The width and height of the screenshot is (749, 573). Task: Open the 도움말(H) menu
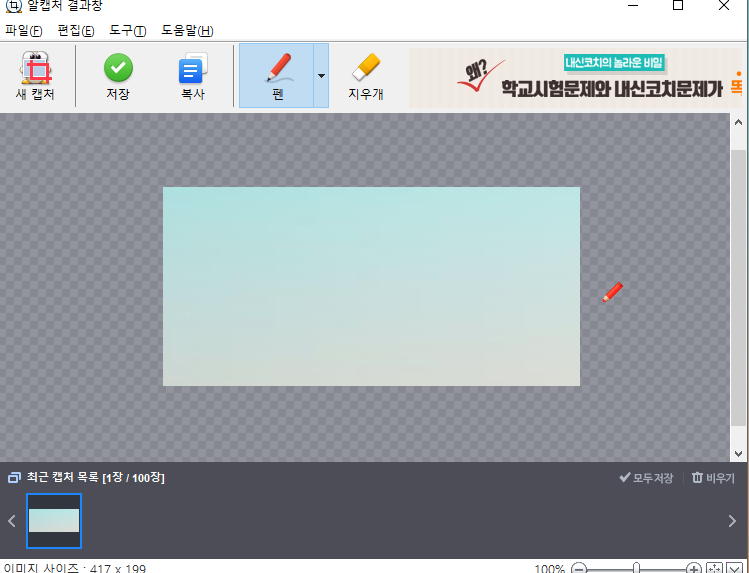(187, 31)
